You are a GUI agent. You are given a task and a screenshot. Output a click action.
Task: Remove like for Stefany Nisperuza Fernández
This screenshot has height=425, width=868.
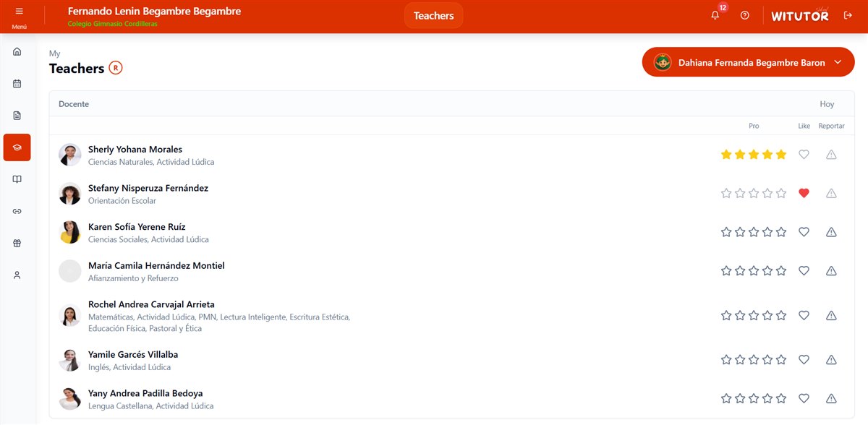pos(804,193)
